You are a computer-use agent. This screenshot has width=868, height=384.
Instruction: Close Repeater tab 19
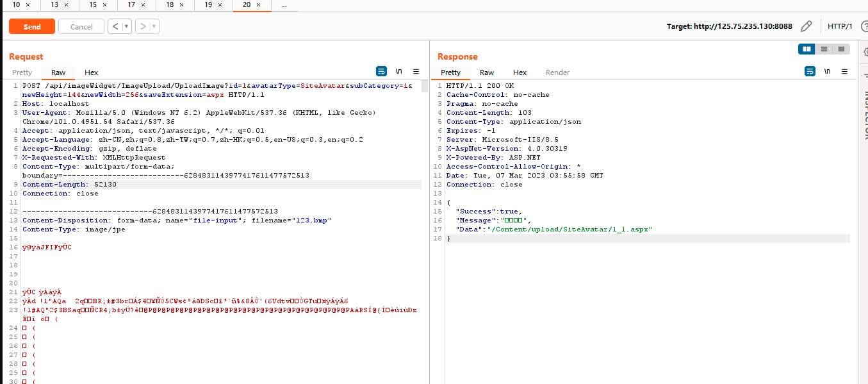point(220,4)
